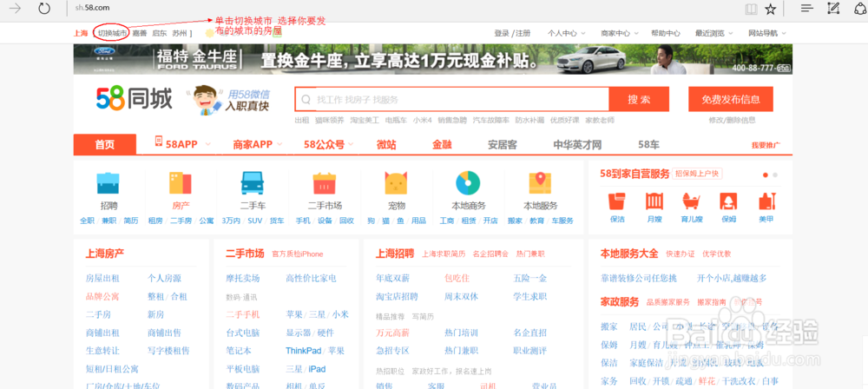Click the 保姆 person icon
This screenshot has height=389, width=868.
click(728, 201)
